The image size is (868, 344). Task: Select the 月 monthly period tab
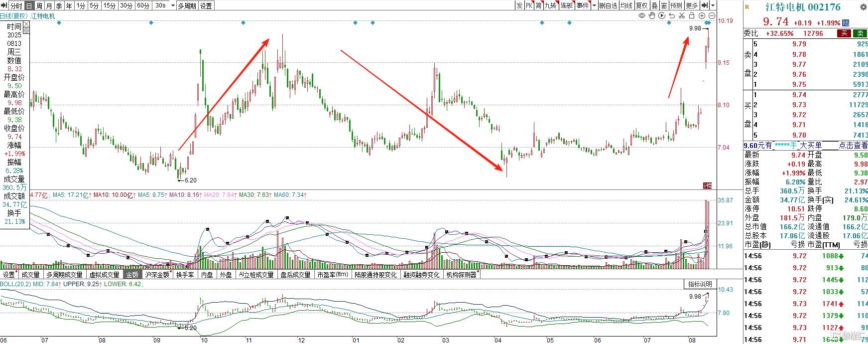tap(49, 5)
